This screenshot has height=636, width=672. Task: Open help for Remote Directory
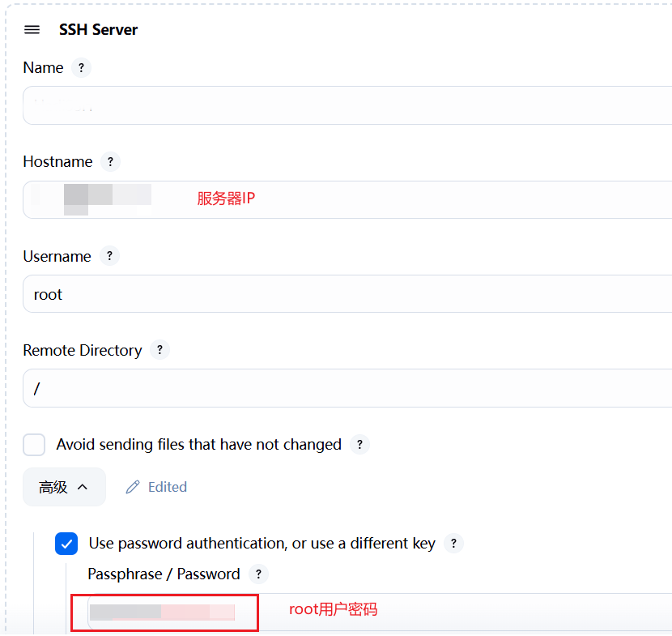point(159,351)
